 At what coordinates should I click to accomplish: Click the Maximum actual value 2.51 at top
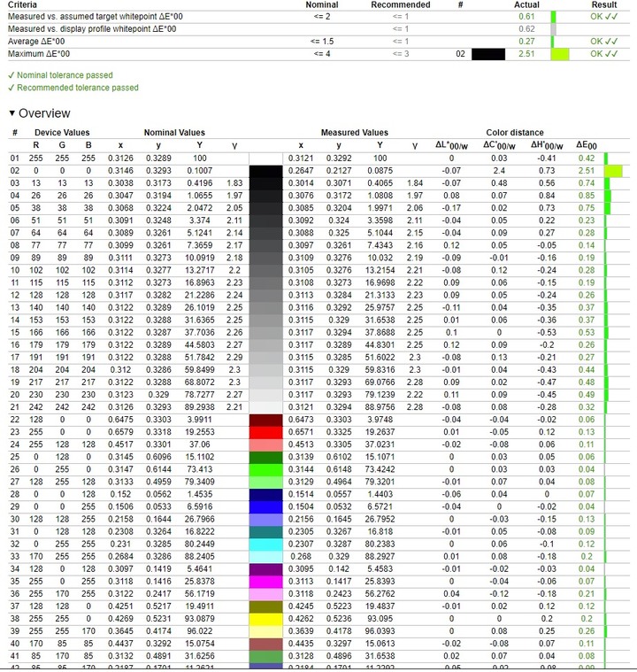point(526,54)
